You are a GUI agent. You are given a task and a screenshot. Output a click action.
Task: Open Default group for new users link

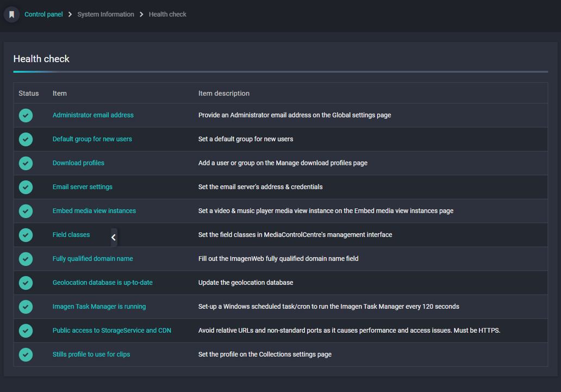pyautogui.click(x=92, y=139)
